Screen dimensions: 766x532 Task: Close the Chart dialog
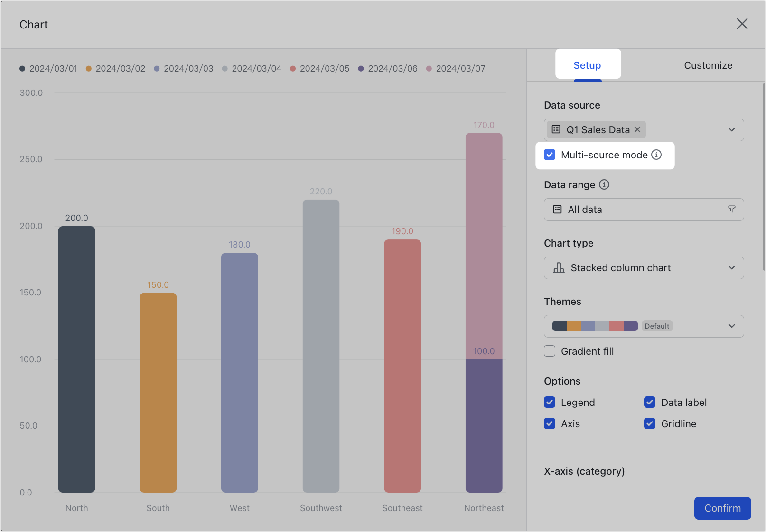click(742, 24)
